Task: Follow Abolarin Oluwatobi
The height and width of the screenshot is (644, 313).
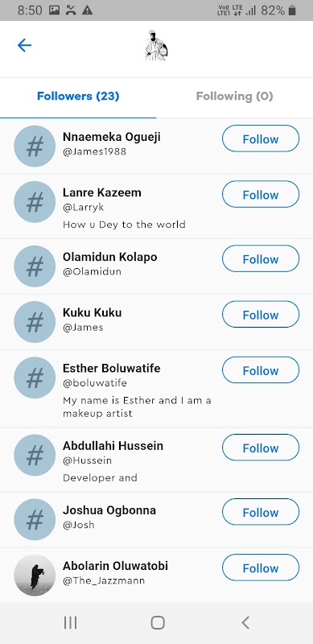Action: tap(261, 568)
